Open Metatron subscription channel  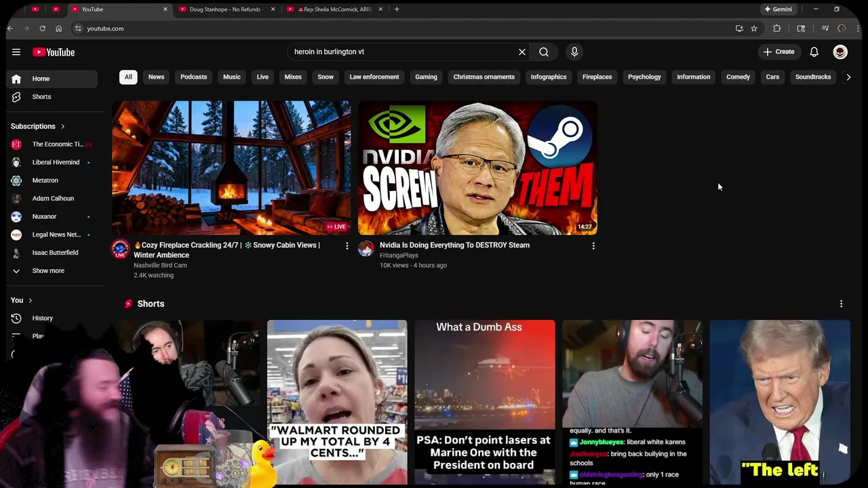[x=52, y=180]
